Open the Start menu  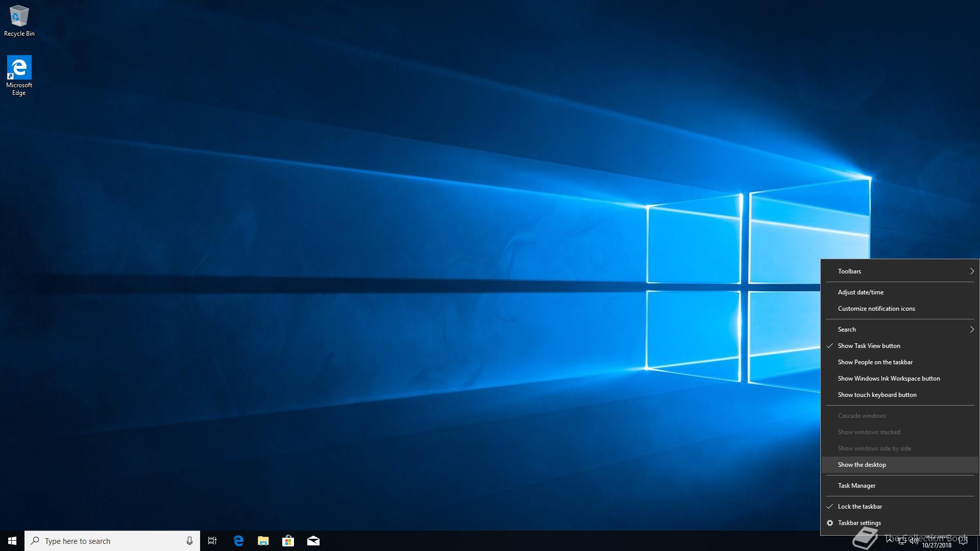pos(12,541)
